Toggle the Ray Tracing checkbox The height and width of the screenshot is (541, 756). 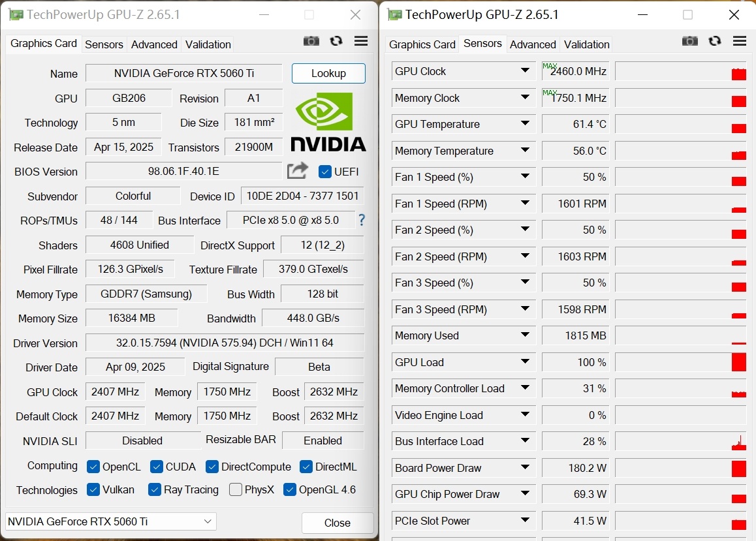coord(155,489)
